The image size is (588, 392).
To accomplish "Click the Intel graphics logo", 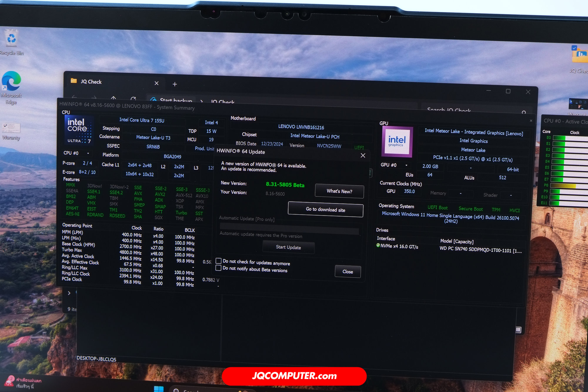I will coord(397,141).
